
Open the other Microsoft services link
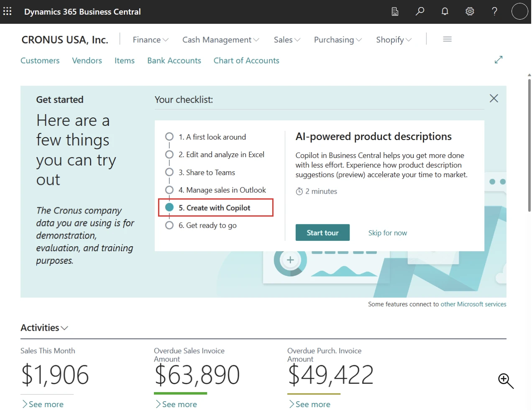point(473,304)
